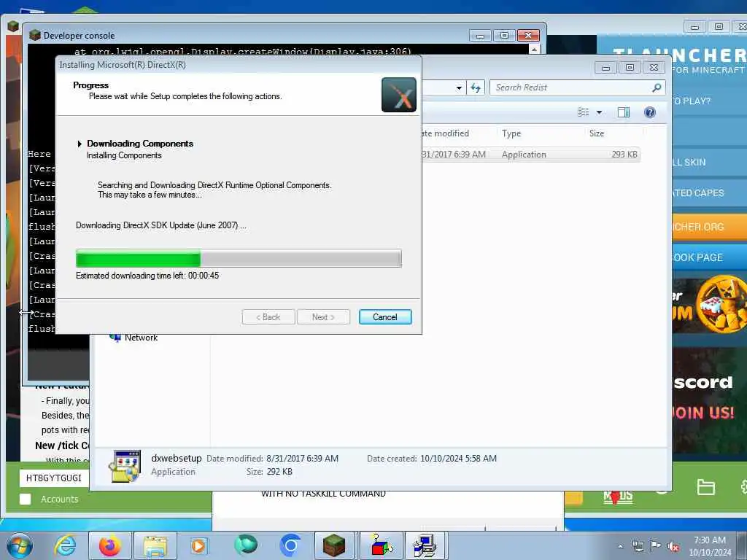
Task: Open Firefox from the taskbar
Action: point(110,545)
